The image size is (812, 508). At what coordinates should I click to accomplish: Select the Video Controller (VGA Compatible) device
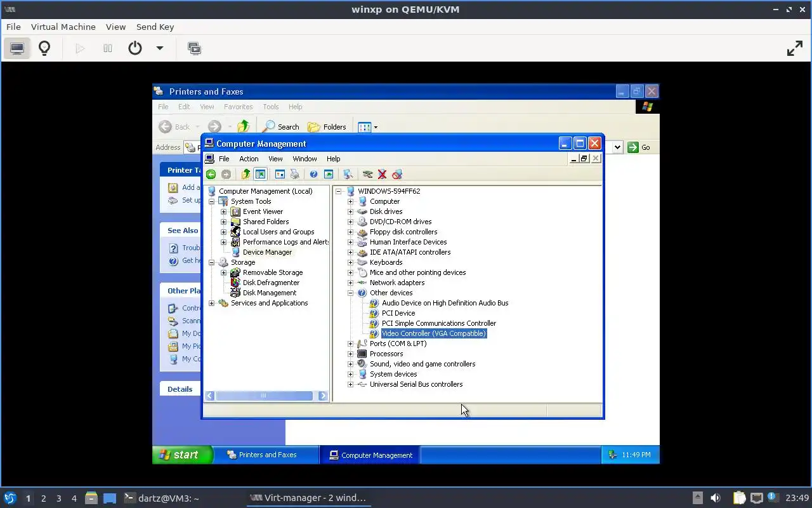(434, 333)
